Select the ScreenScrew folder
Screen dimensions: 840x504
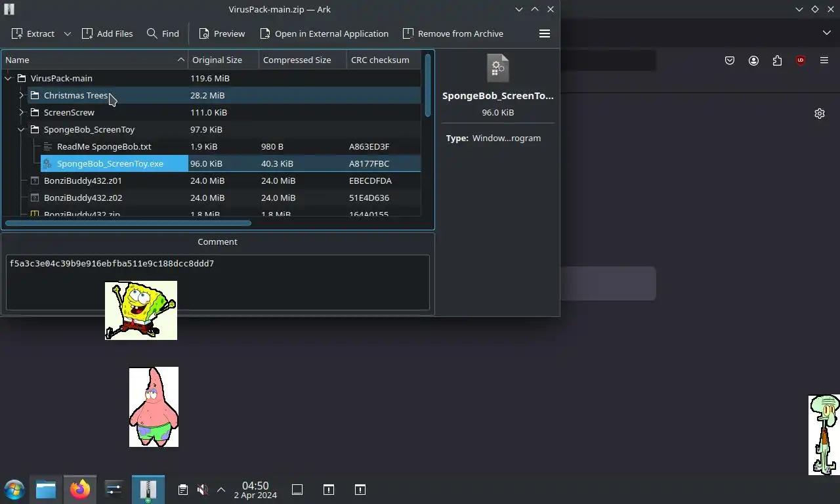pos(69,112)
